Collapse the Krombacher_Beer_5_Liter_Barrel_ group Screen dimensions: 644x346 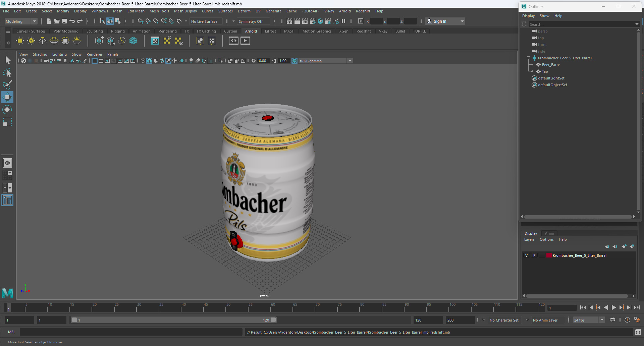[528, 58]
